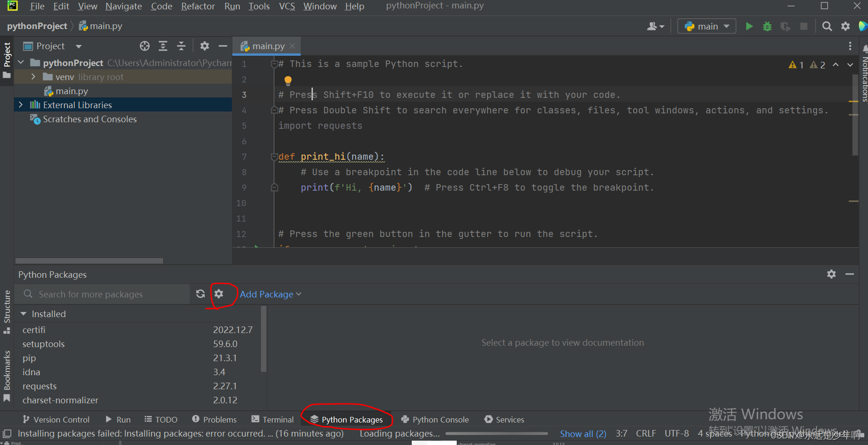868x445 pixels.
Task: Click pythonProject breadcrumb in navigation bar
Action: coord(37,26)
